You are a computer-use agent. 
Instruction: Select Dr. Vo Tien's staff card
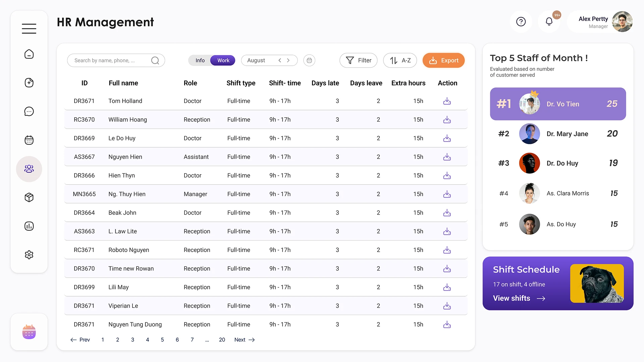click(x=558, y=104)
